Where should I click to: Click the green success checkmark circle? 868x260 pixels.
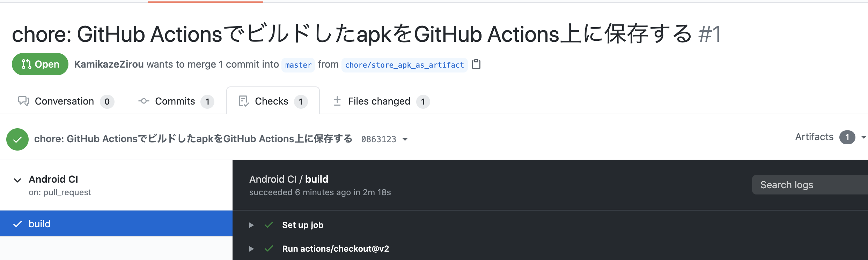17,139
